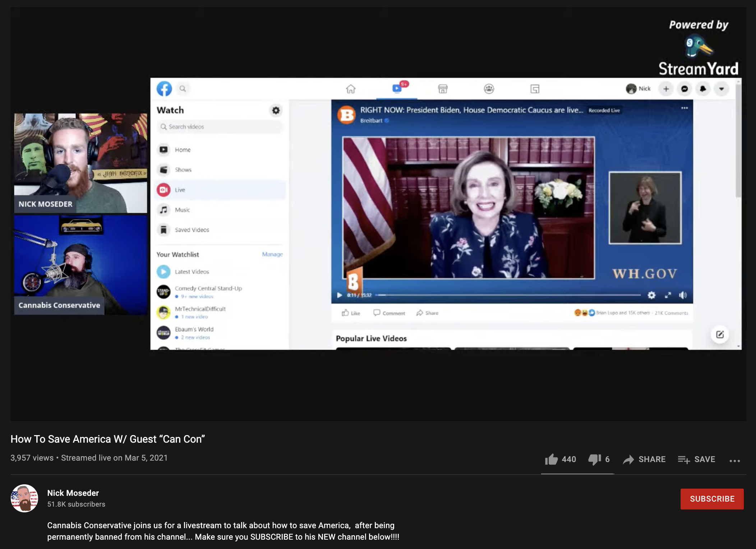The height and width of the screenshot is (549, 756).
Task: Open Breitbart post options ellipsis
Action: coord(684,108)
